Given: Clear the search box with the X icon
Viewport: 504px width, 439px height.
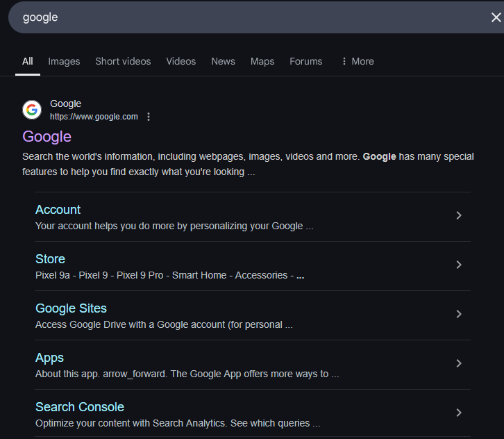Looking at the screenshot, I should [496, 17].
